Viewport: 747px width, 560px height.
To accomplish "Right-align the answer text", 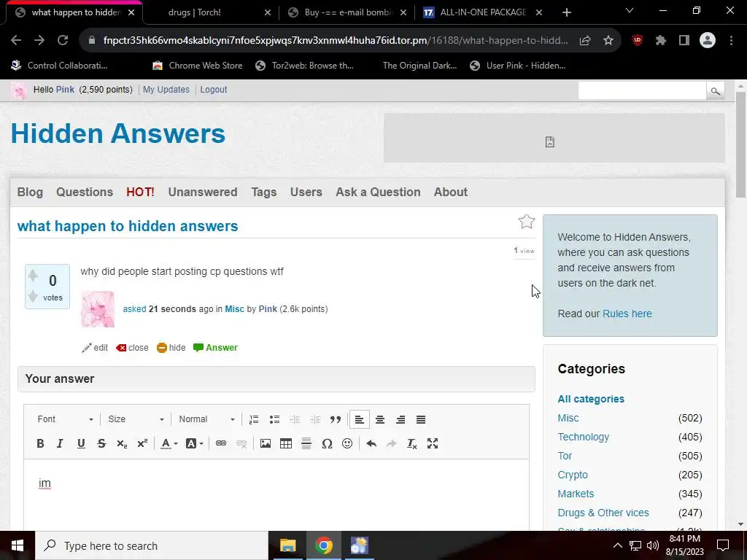I will coord(400,419).
